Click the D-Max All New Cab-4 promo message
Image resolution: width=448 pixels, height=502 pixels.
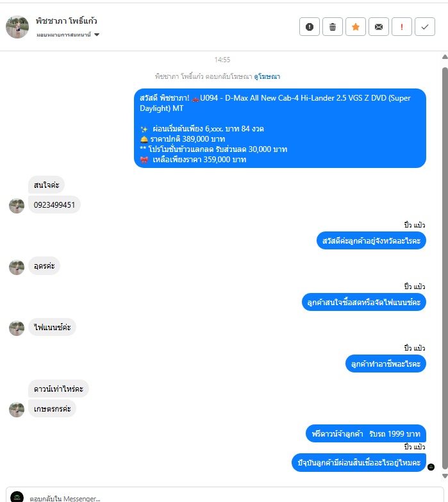point(280,128)
